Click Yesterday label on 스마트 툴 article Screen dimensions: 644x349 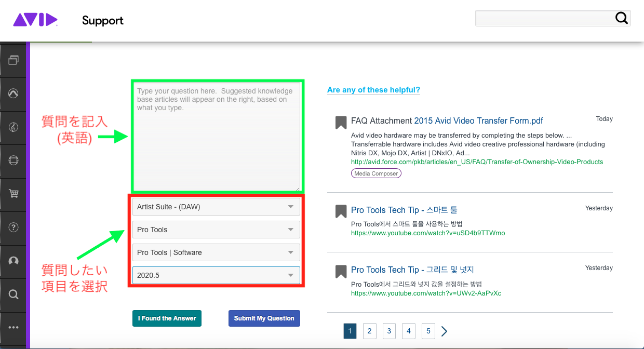[599, 208]
